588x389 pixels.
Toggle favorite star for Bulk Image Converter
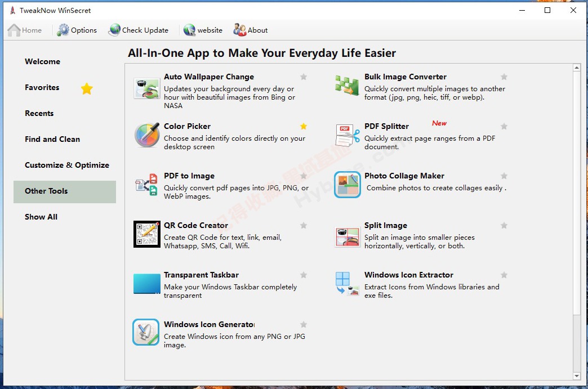pos(504,77)
